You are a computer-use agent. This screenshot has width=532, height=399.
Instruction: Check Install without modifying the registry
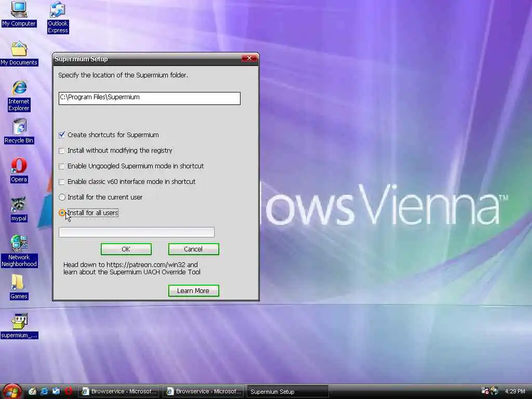(61, 151)
